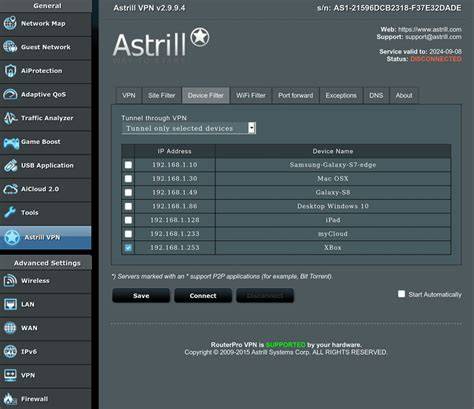Viewport: 474px width, 409px height.
Task: Click the Traffic Analyzer waveform icon
Action: click(10, 118)
